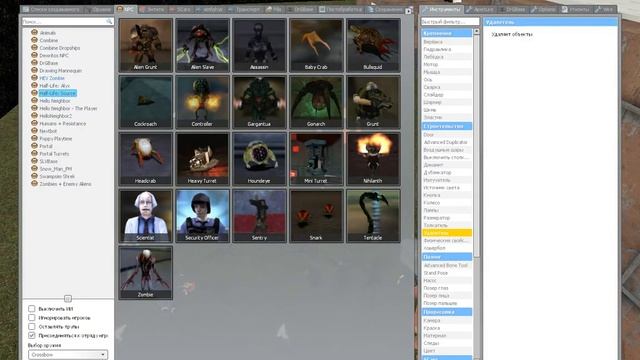Pick the Камера tool

pyautogui.click(x=447, y=320)
